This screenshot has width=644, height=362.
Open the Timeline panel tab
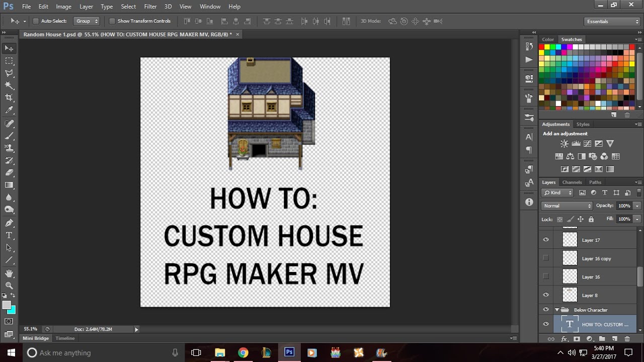pyautogui.click(x=65, y=338)
